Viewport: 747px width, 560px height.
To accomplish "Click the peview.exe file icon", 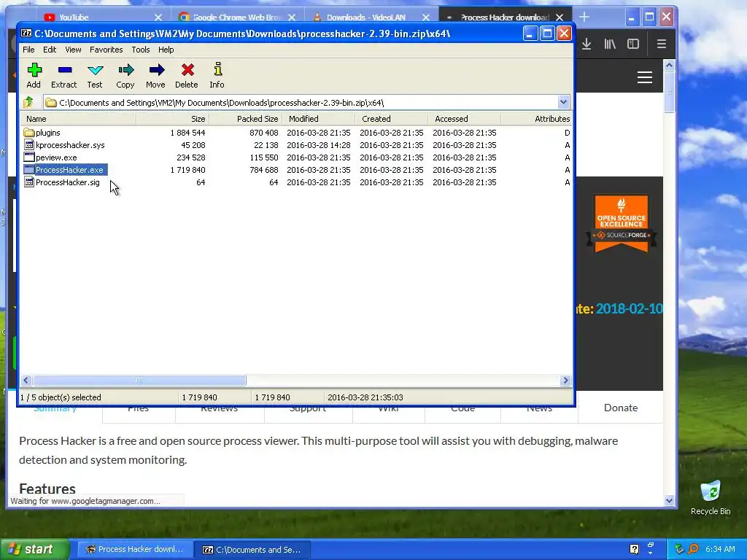I will (x=29, y=157).
